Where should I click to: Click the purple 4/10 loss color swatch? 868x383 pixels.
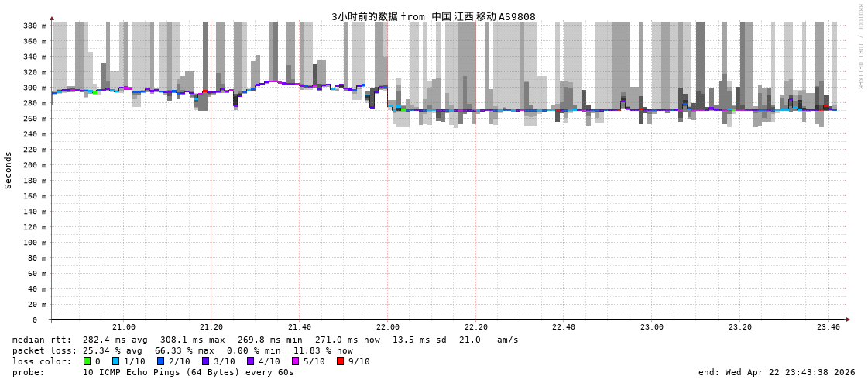coord(251,361)
